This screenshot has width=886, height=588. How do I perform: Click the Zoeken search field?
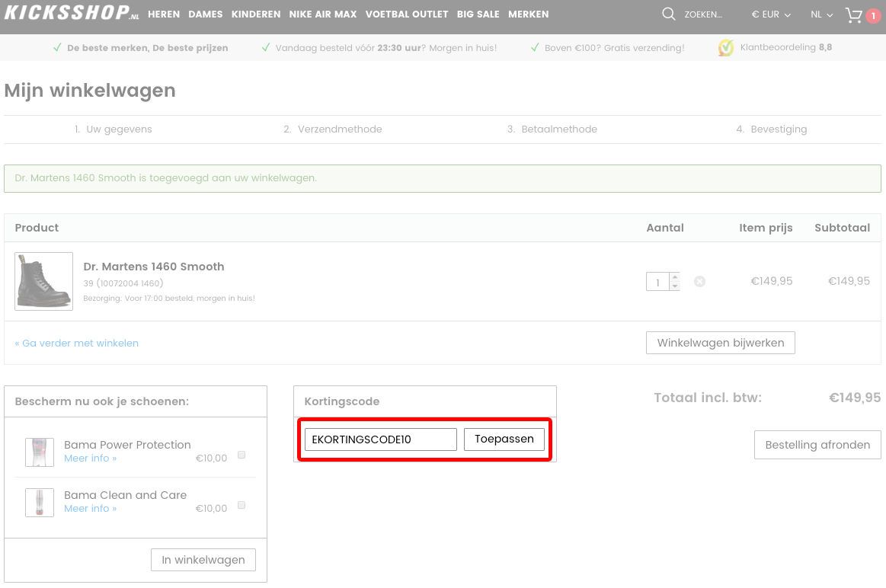pyautogui.click(x=703, y=14)
